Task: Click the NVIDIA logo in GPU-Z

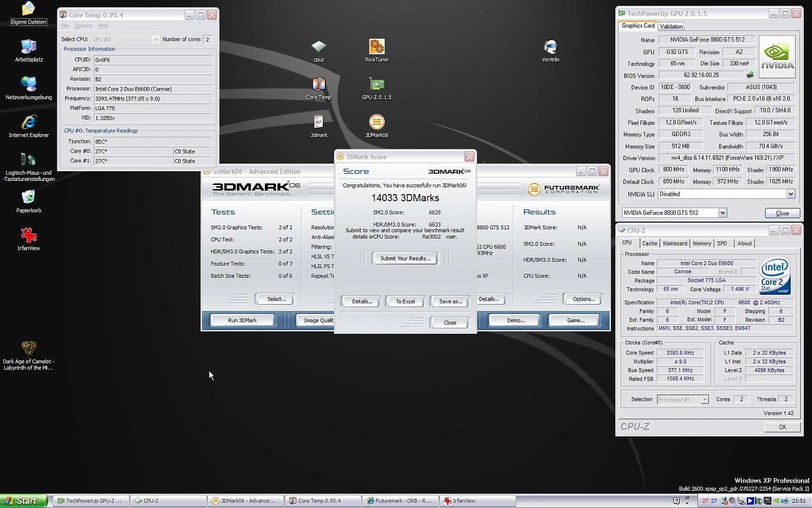Action: coord(777,56)
